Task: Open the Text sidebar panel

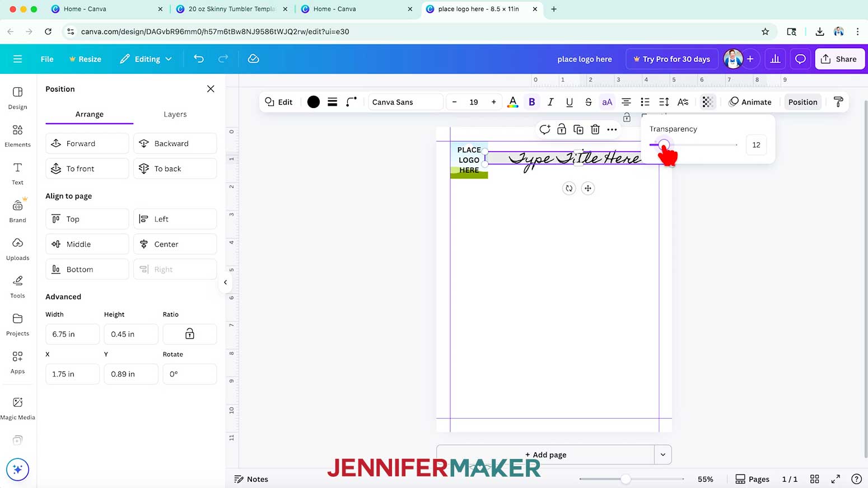Action: (x=17, y=173)
